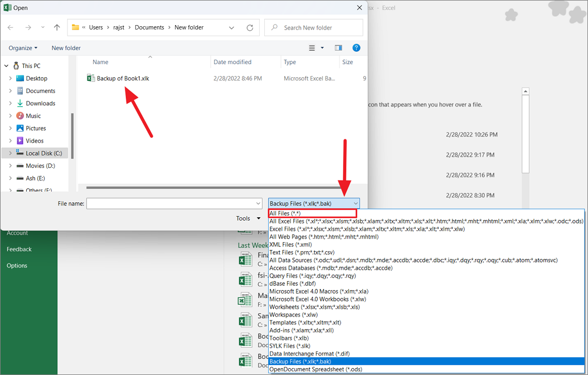Choose Backup Files (*.xlk;*.bak) in list
The width and height of the screenshot is (588, 375).
click(x=426, y=362)
